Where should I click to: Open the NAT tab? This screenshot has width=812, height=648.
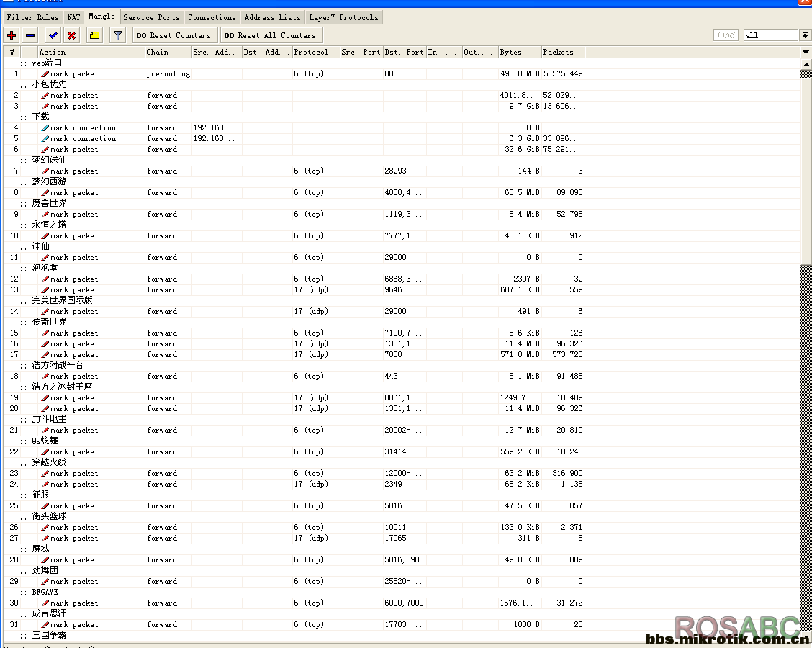coord(74,17)
